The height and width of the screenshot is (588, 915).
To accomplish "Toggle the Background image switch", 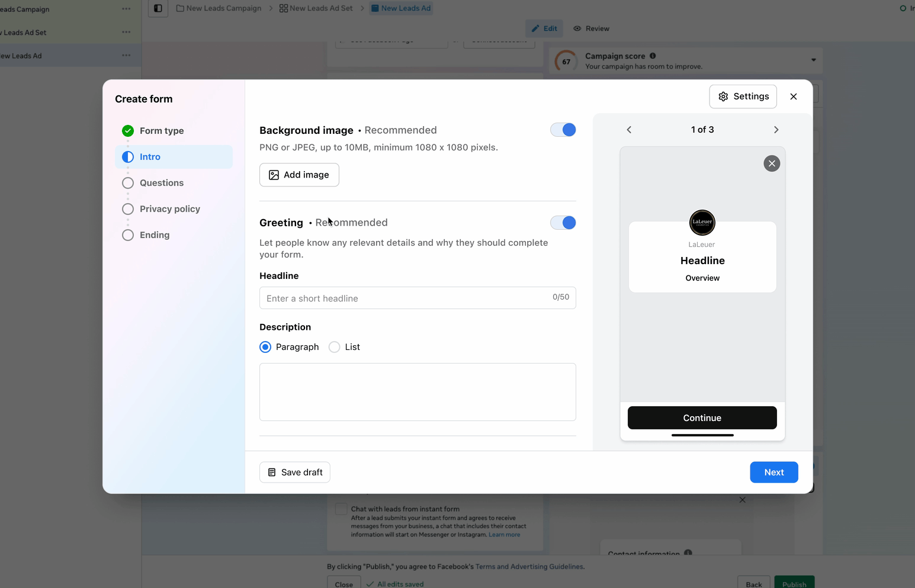I will (x=563, y=130).
